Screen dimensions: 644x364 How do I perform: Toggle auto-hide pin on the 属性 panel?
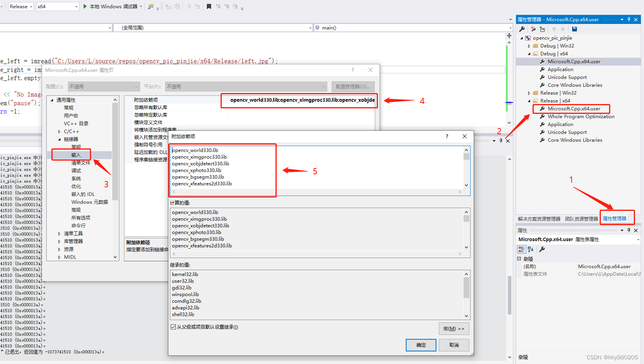pyautogui.click(x=629, y=230)
